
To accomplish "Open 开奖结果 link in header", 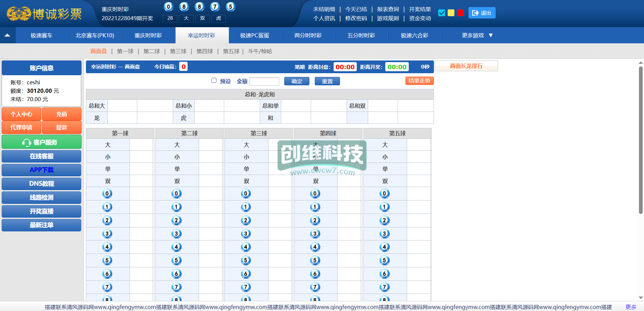I will pyautogui.click(x=420, y=9).
